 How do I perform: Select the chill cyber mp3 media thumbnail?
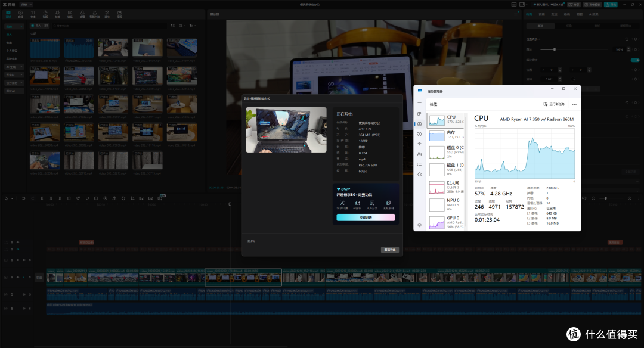pyautogui.click(x=45, y=49)
